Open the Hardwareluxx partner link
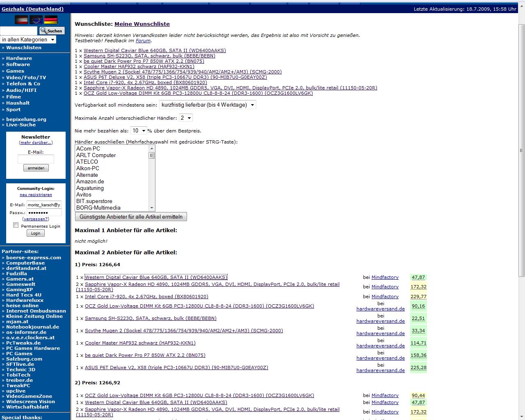The height and width of the screenshot is (420, 525). (x=25, y=300)
